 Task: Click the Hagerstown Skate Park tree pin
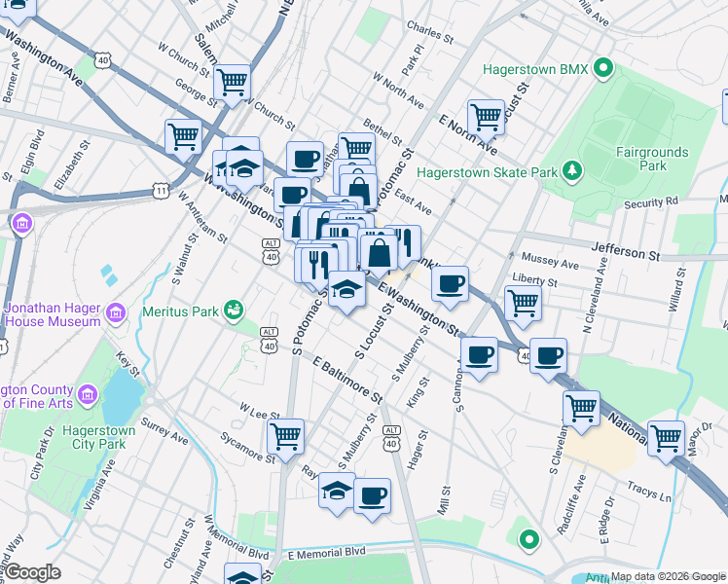pyautogui.click(x=572, y=171)
